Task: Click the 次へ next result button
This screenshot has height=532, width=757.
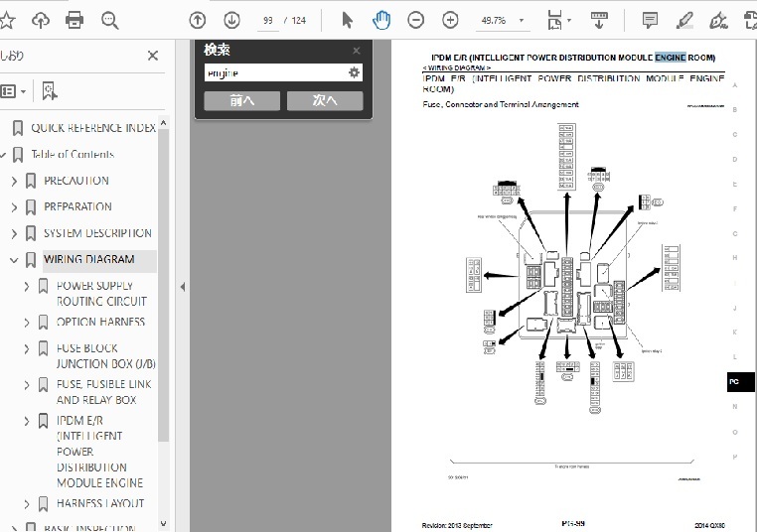Action: 325,101
